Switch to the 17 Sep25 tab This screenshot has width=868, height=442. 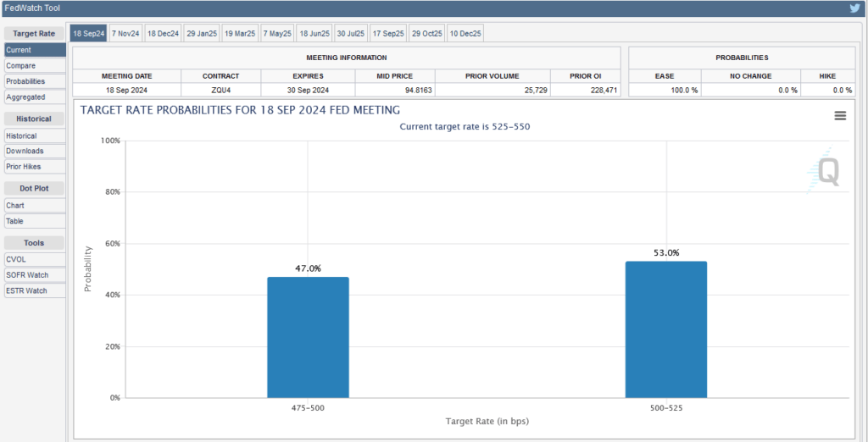(388, 34)
